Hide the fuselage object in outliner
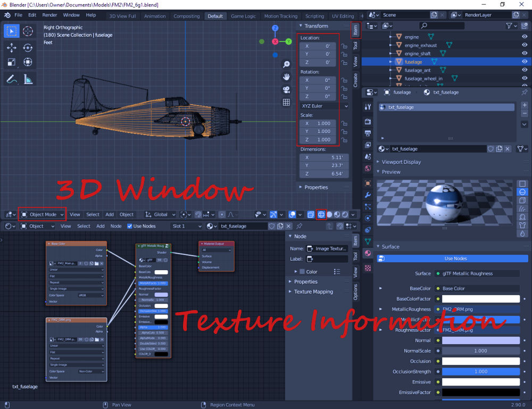This screenshot has width=532, height=409. (525, 62)
